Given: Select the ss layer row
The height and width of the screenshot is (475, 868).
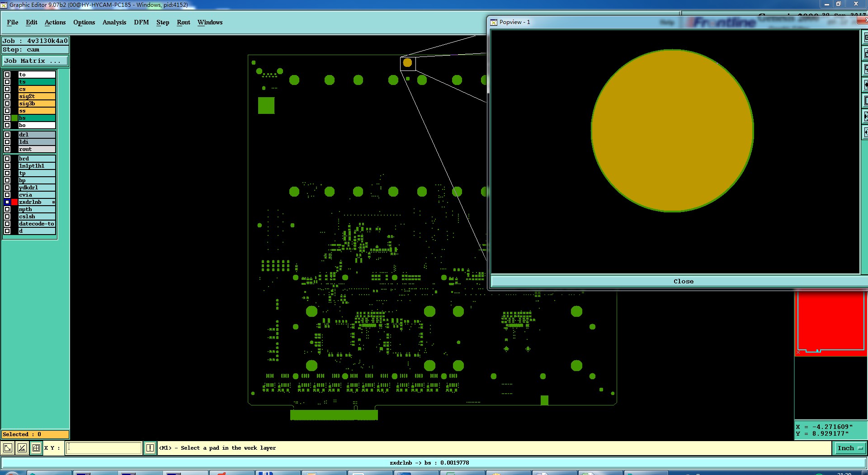Looking at the screenshot, I should (x=37, y=111).
